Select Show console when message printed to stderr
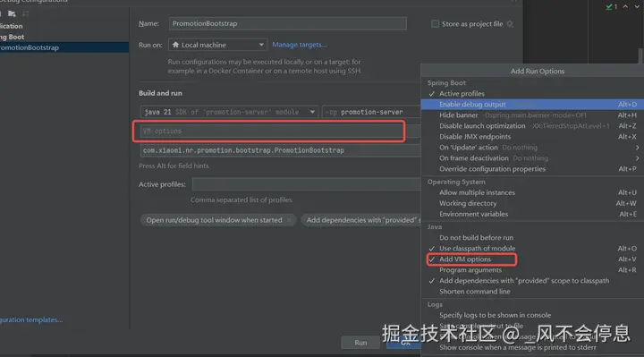644x357 pixels. (x=532, y=347)
